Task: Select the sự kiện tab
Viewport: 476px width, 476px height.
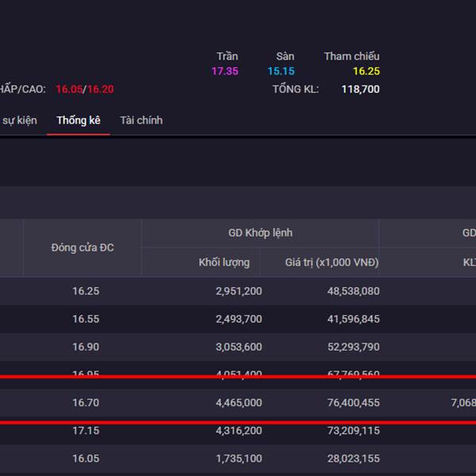Action: click(19, 121)
